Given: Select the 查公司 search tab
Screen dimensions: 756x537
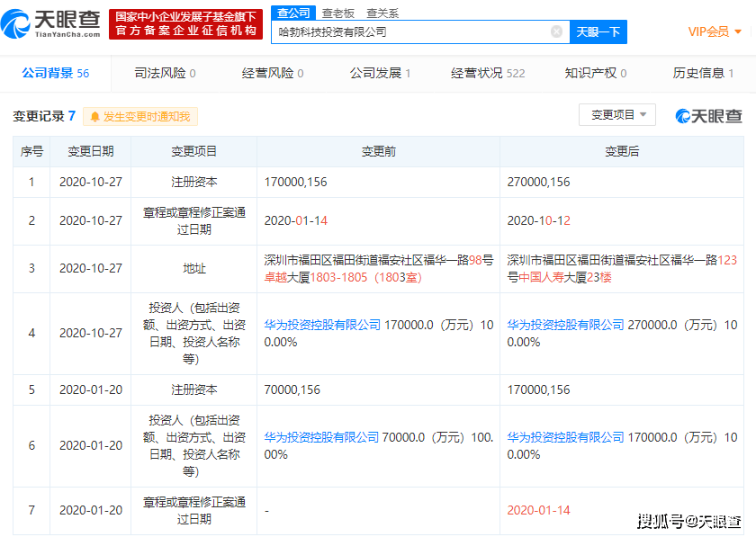Looking at the screenshot, I should pos(293,13).
